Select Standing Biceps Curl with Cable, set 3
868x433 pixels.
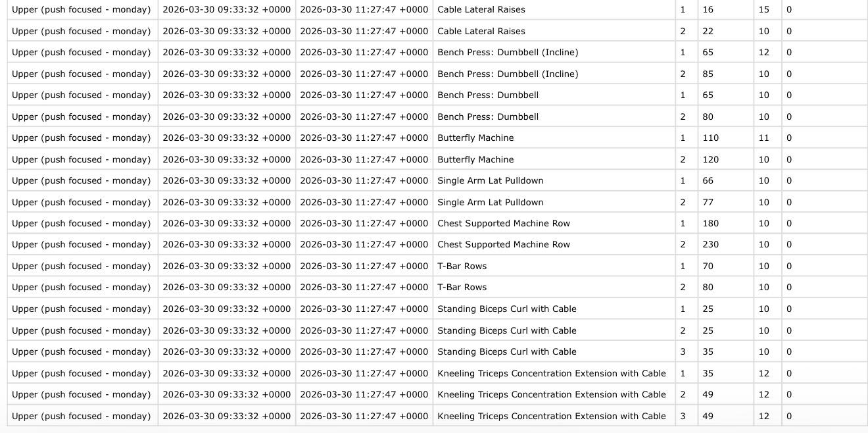coord(507,351)
